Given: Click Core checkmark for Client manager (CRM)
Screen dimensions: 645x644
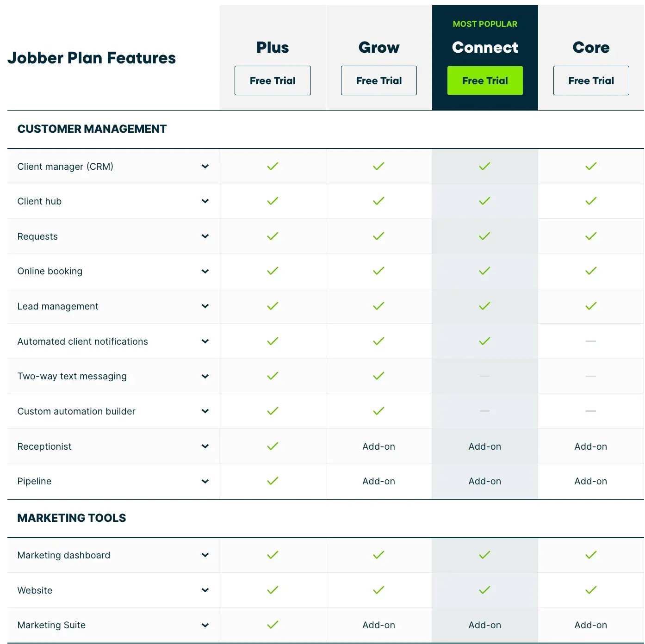Looking at the screenshot, I should tap(591, 166).
